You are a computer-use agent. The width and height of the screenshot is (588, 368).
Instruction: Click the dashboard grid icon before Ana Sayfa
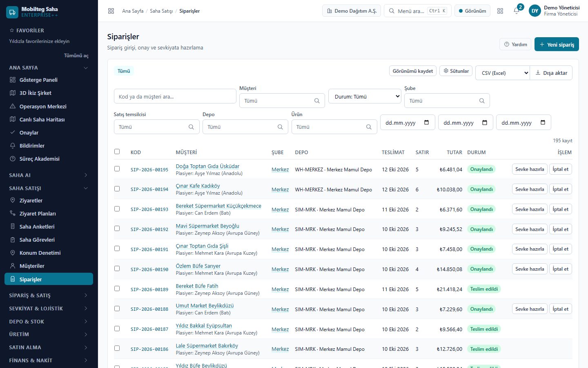(111, 11)
